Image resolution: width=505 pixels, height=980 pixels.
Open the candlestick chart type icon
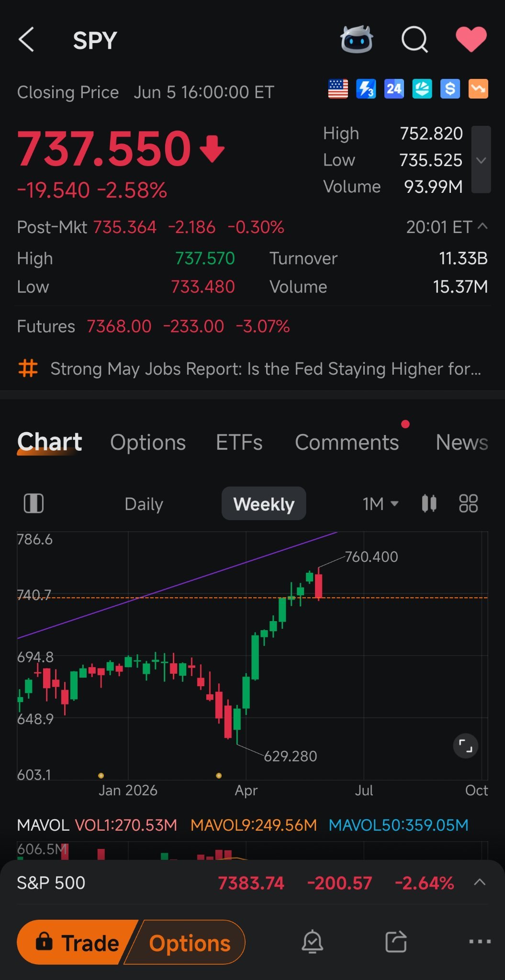point(429,503)
